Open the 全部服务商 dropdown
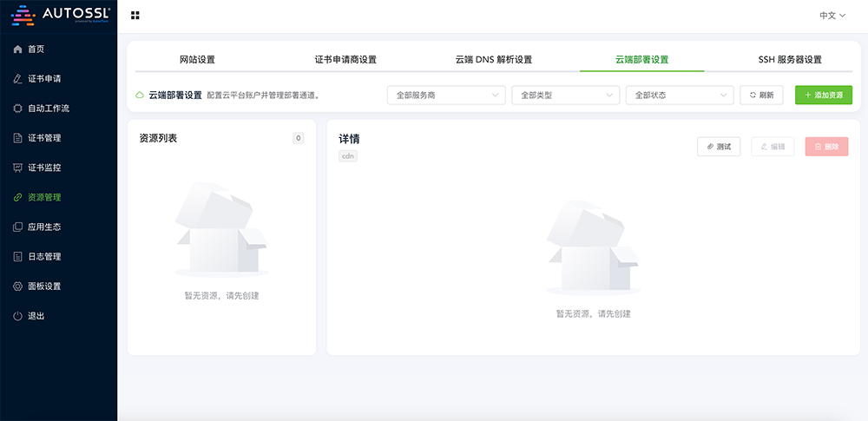The image size is (868, 421). (446, 95)
